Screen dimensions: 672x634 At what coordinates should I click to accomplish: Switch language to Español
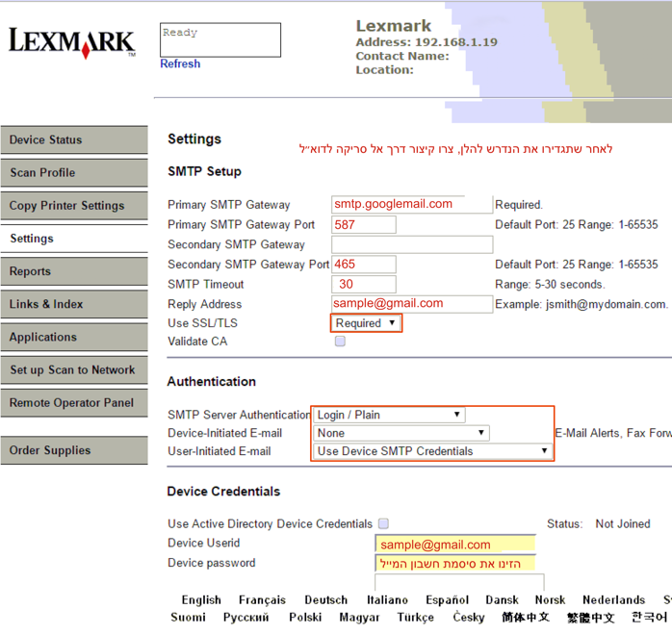(x=448, y=599)
